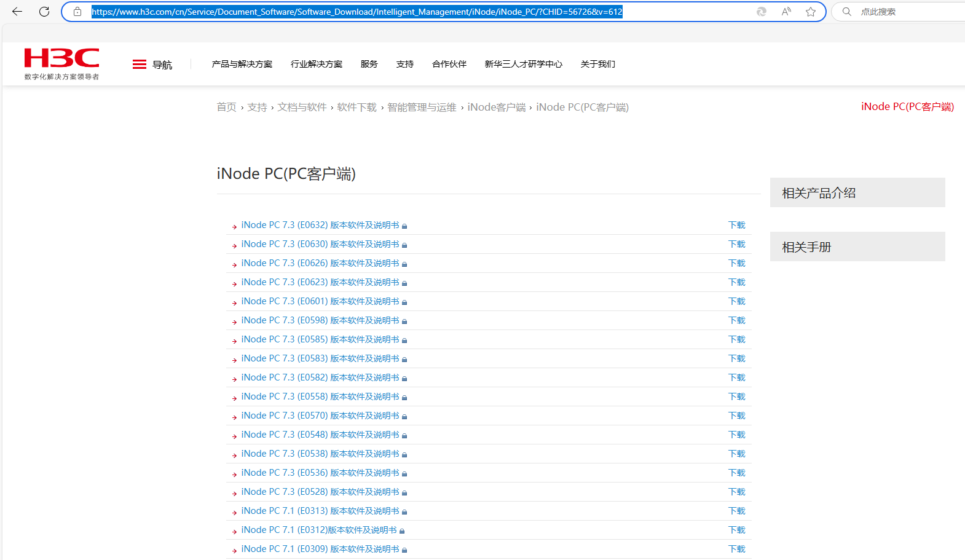The height and width of the screenshot is (560, 965).
Task: Open 行业解决方案 menu
Action: [317, 64]
